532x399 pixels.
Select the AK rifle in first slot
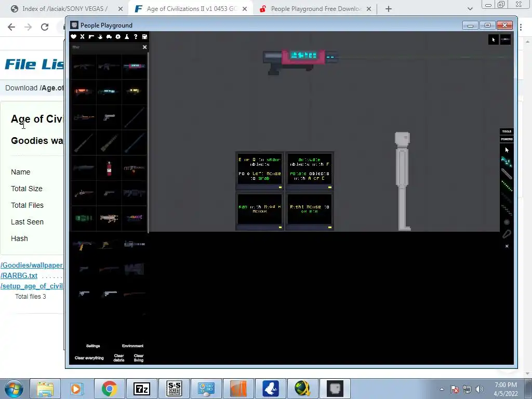[x=84, y=66]
